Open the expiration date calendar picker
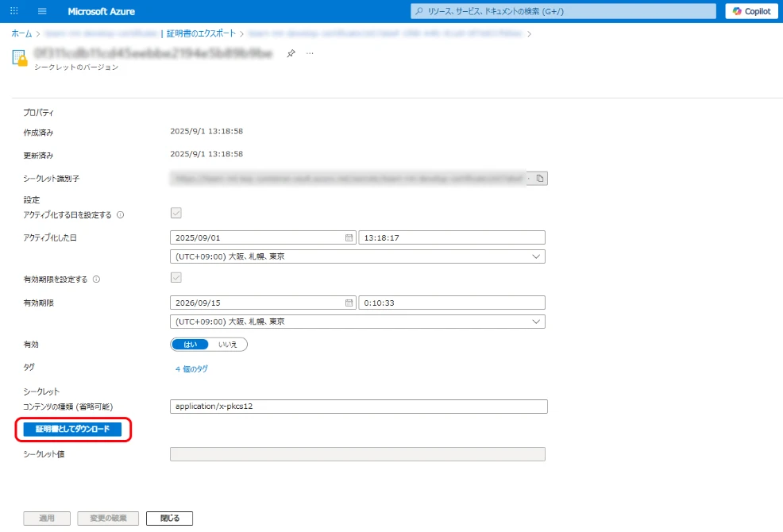Image resolution: width=783 pixels, height=532 pixels. pyautogui.click(x=349, y=303)
